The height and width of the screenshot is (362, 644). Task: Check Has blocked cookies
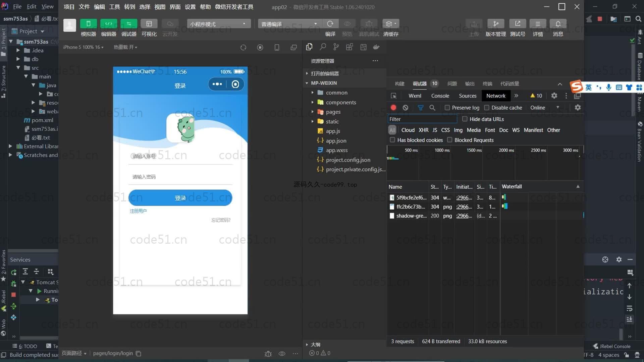(x=392, y=140)
